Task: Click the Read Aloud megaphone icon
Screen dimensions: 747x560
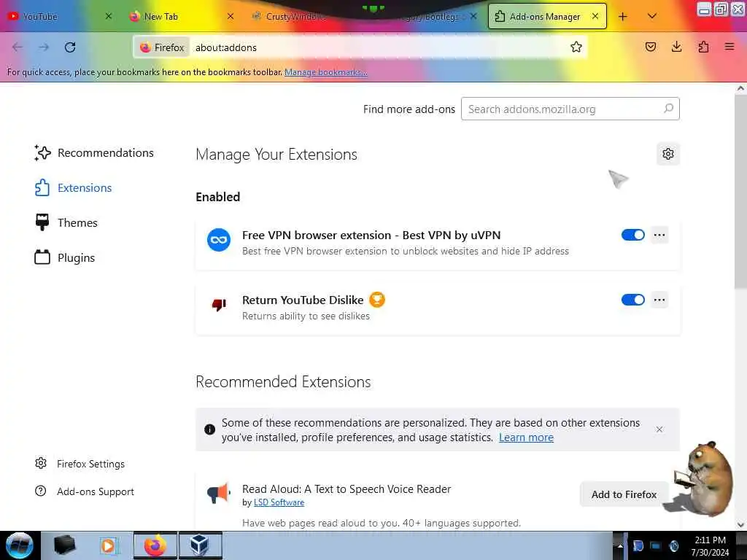Action: coord(219,494)
